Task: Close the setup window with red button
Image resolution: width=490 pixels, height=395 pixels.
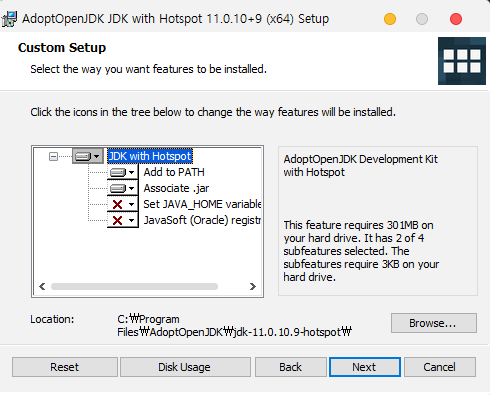Action: (456, 19)
